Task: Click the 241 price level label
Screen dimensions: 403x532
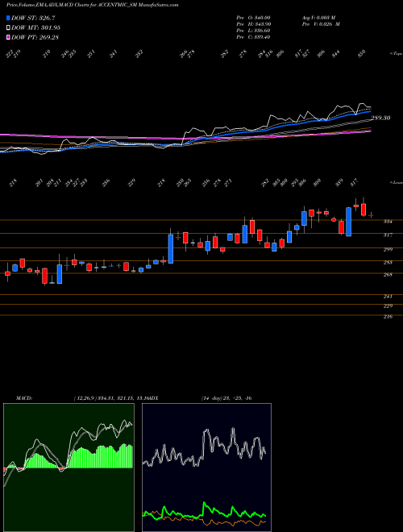Action: 388,297
